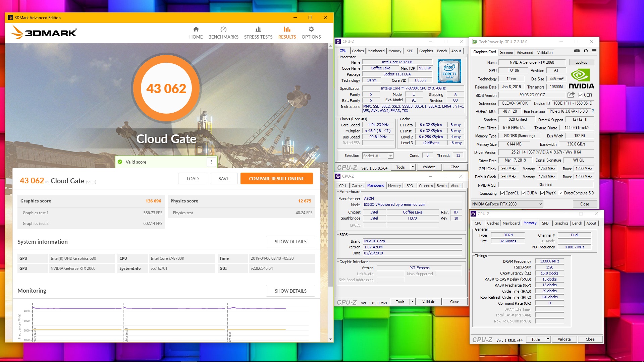Open the Advanced tab in GPU-Z

525,53
